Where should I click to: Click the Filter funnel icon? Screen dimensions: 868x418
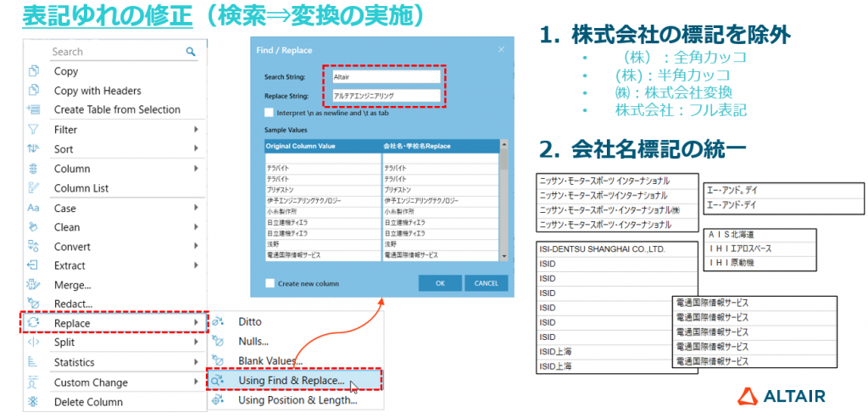(33, 130)
